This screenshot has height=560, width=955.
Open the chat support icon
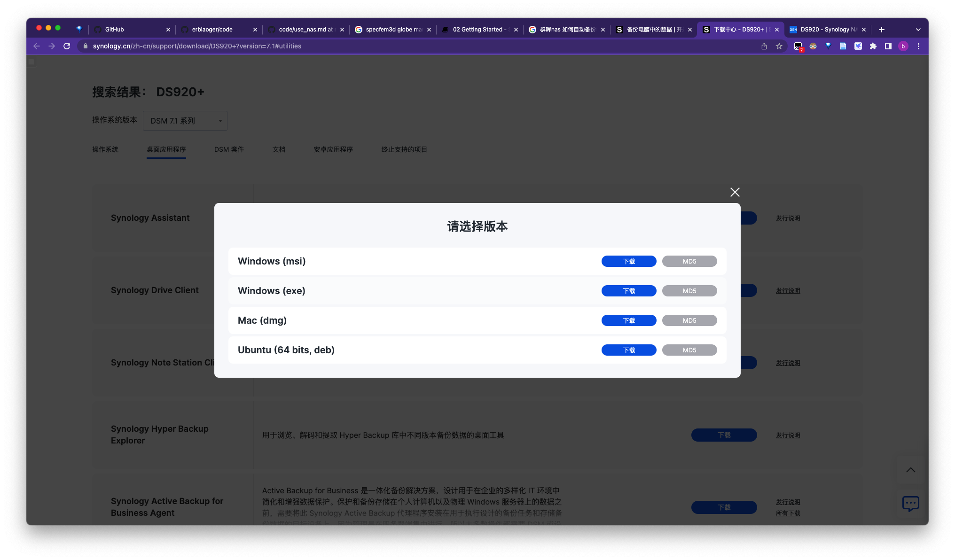coord(910,503)
